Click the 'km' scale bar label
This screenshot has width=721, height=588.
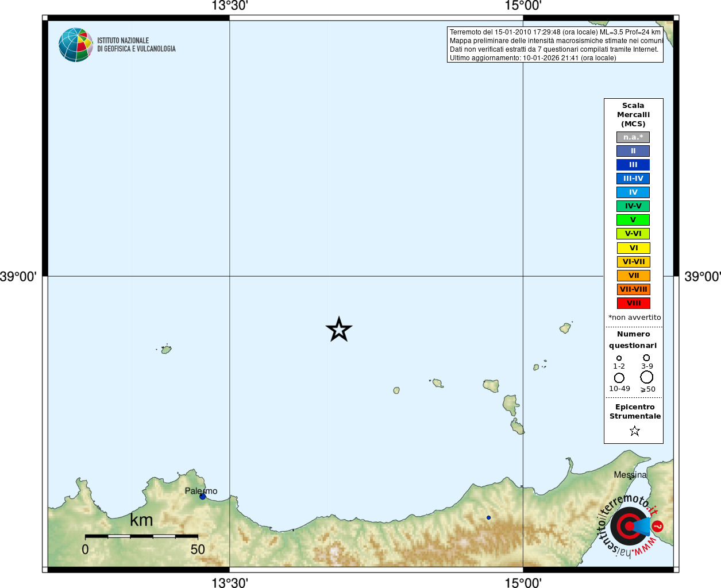point(141,520)
